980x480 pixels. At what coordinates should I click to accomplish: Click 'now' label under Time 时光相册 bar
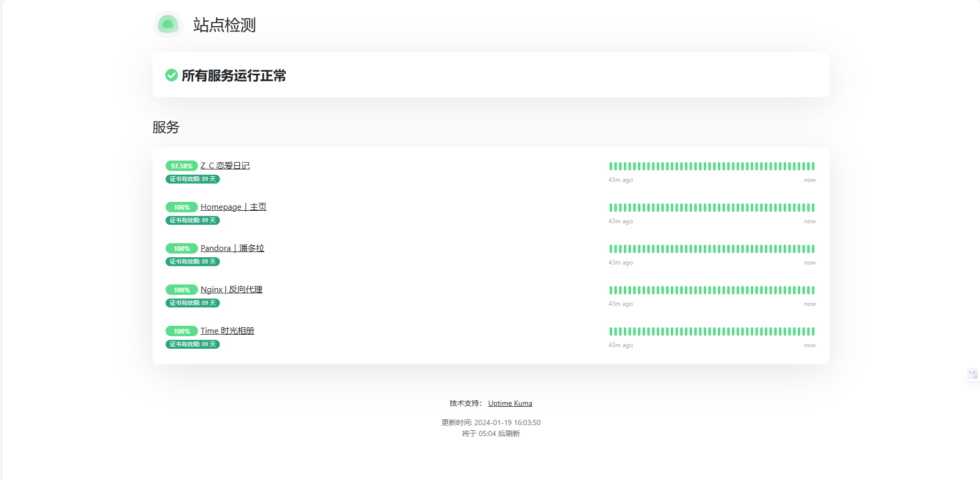(x=810, y=345)
